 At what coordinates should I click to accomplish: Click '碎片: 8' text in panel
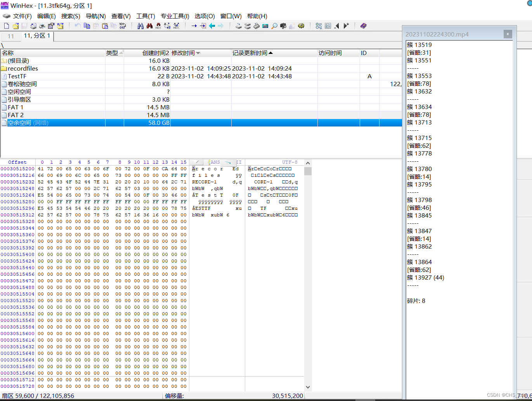(416, 301)
